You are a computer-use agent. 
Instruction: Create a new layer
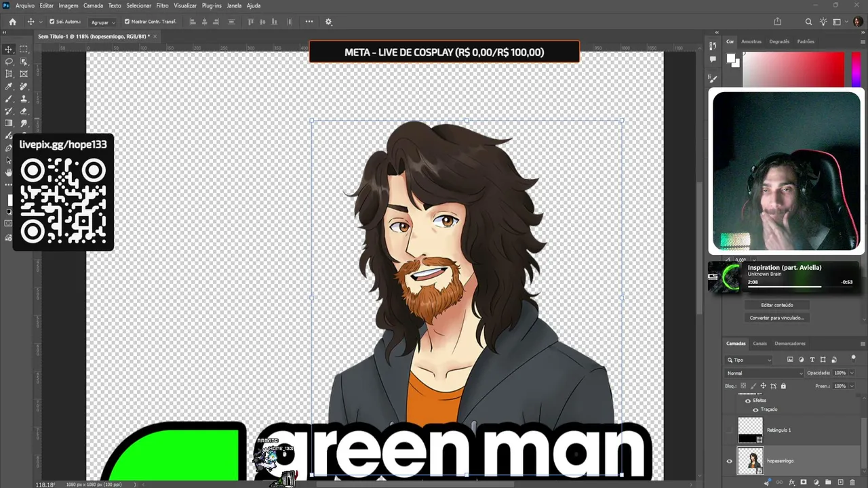[x=840, y=483]
